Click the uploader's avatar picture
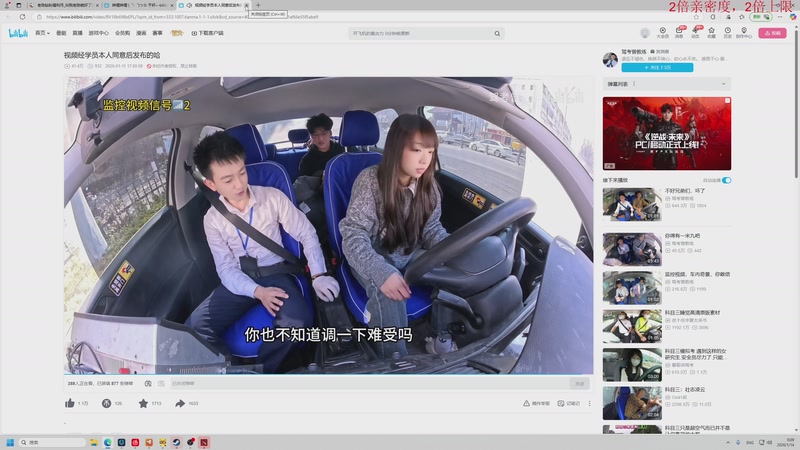This screenshot has width=800, height=450. (610, 59)
